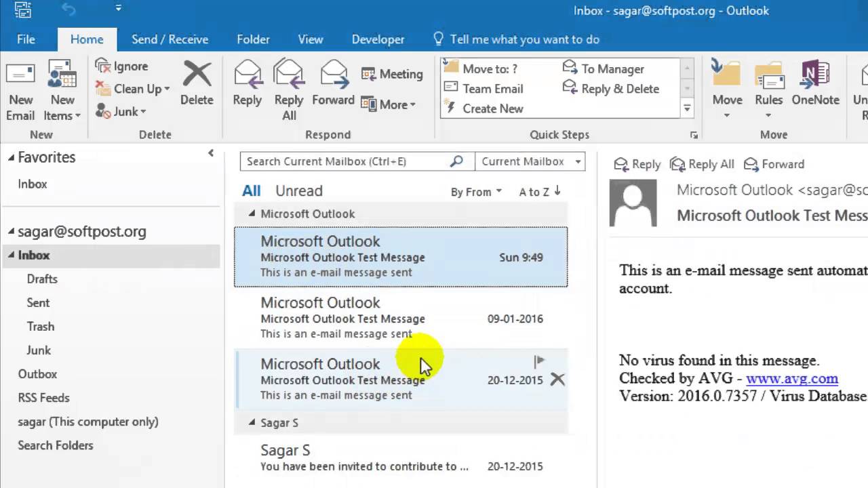Screen dimensions: 868x488
Task: Open Search Folders
Action: coord(56,445)
